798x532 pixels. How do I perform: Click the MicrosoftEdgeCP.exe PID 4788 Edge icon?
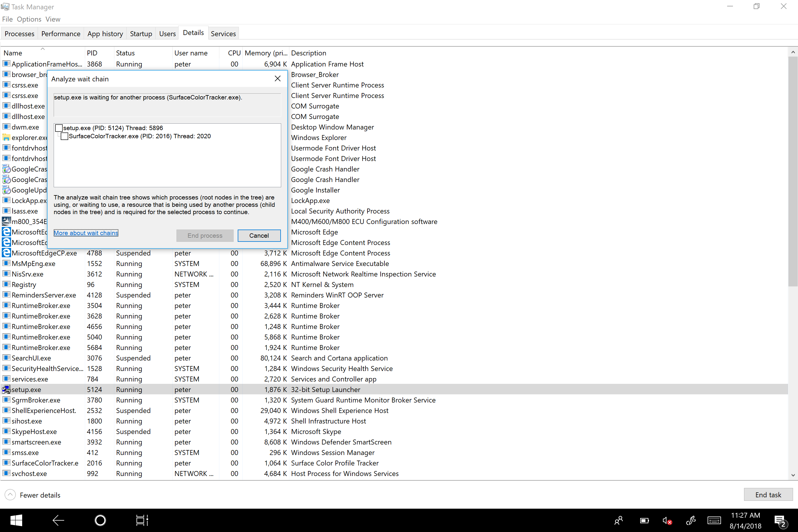(6, 253)
